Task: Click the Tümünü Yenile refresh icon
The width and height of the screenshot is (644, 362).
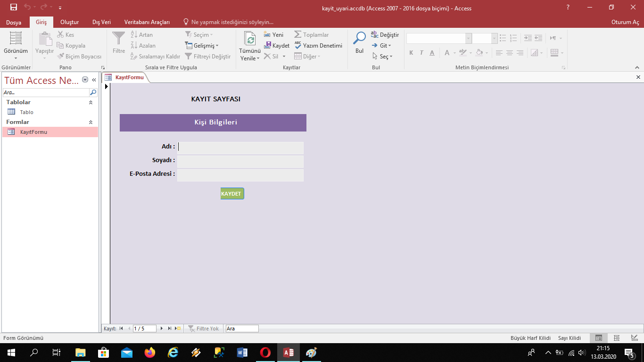Action: tap(250, 39)
